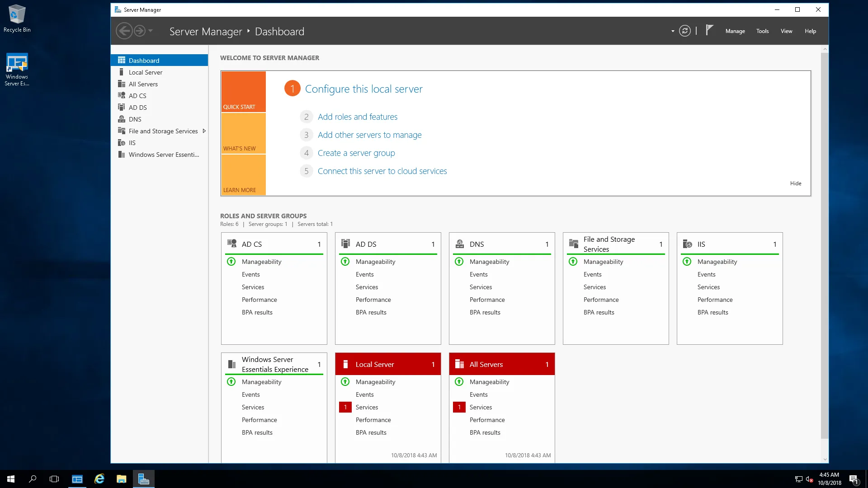Expand File and Storage Services arrow

[x=204, y=131]
